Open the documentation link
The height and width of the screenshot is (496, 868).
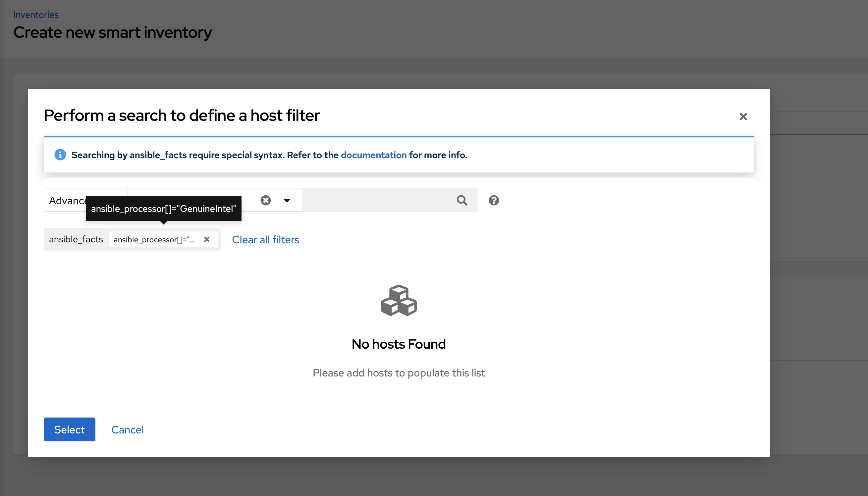tap(373, 155)
